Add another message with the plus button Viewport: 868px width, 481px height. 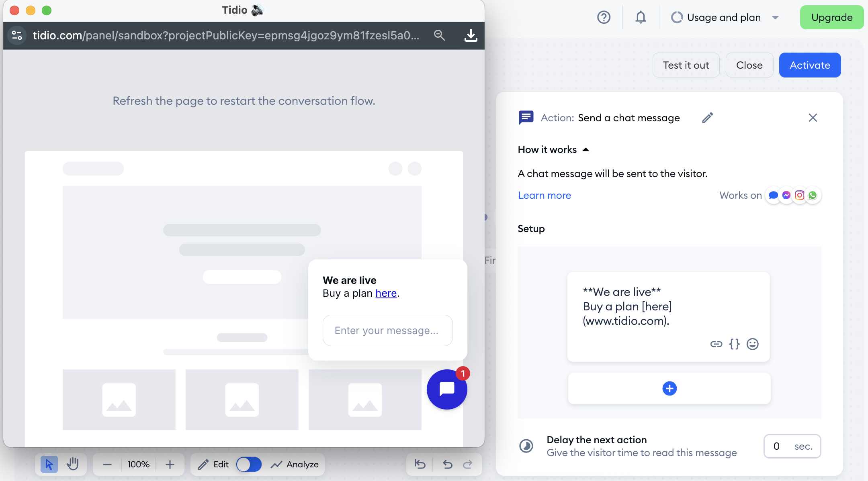click(x=669, y=388)
